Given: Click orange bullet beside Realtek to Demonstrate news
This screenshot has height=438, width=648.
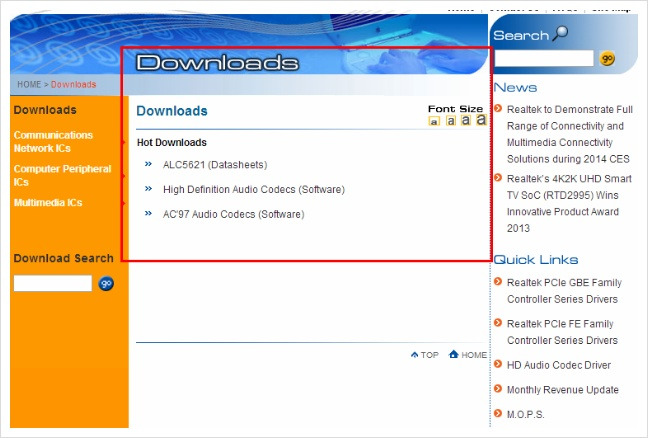Looking at the screenshot, I should click(x=498, y=108).
